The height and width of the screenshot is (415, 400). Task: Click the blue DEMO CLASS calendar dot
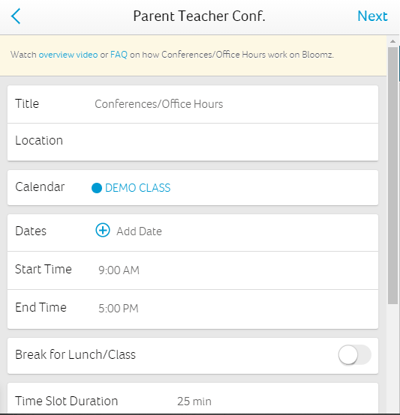[97, 188]
